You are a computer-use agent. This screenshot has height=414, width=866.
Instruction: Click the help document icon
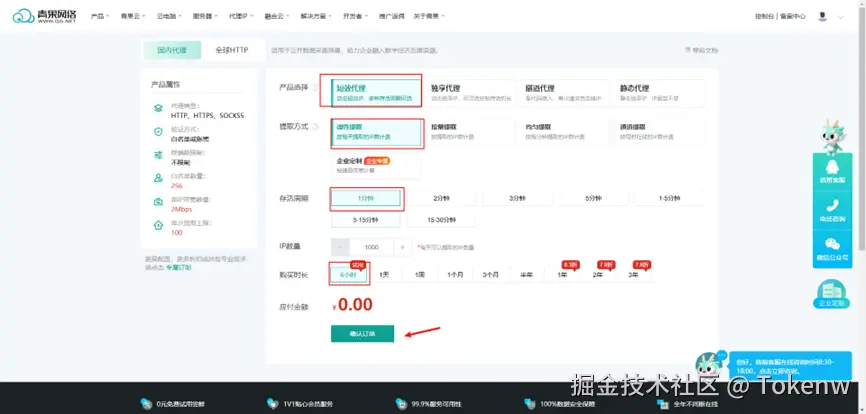688,50
